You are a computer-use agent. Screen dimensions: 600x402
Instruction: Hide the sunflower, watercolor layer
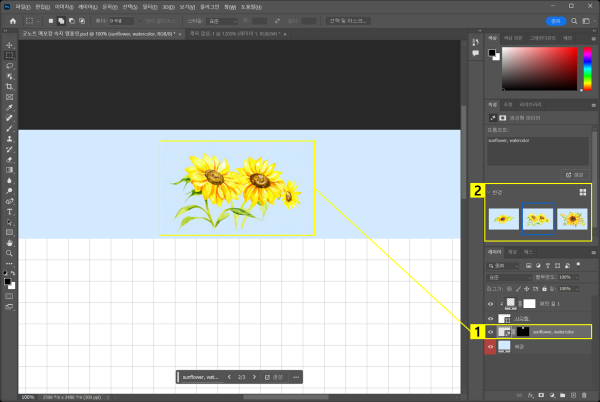[x=491, y=330]
